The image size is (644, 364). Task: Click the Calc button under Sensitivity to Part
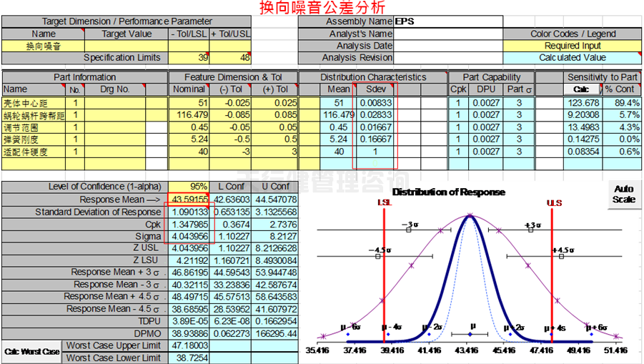pos(581,89)
